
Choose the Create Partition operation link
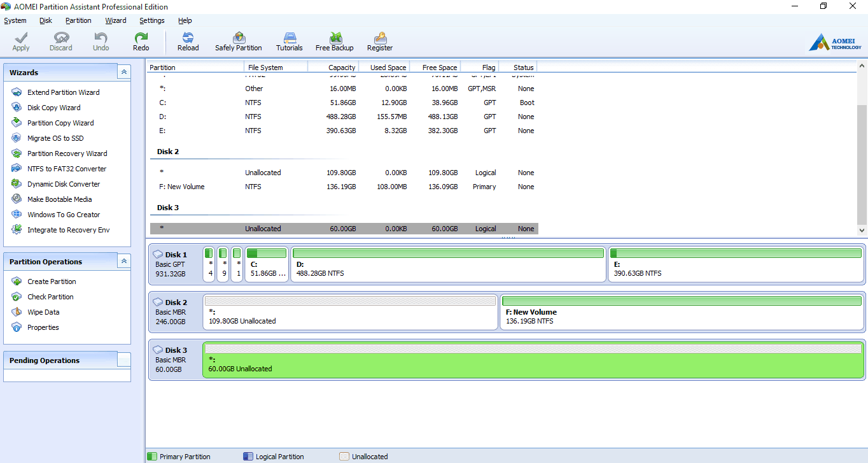coord(52,281)
